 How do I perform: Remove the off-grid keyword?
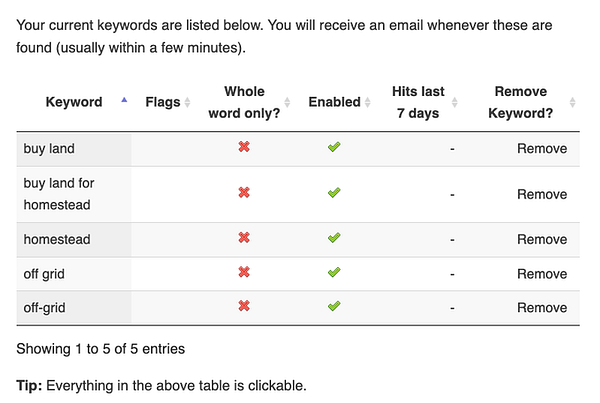click(542, 308)
